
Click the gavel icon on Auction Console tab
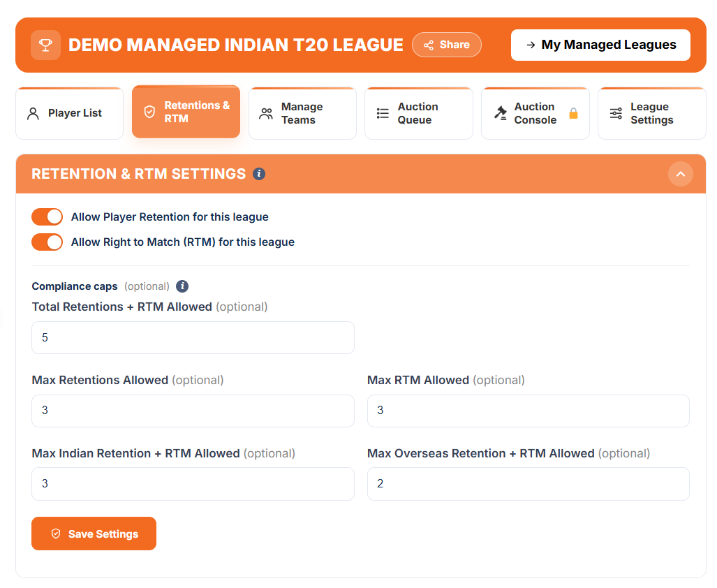pyautogui.click(x=501, y=112)
